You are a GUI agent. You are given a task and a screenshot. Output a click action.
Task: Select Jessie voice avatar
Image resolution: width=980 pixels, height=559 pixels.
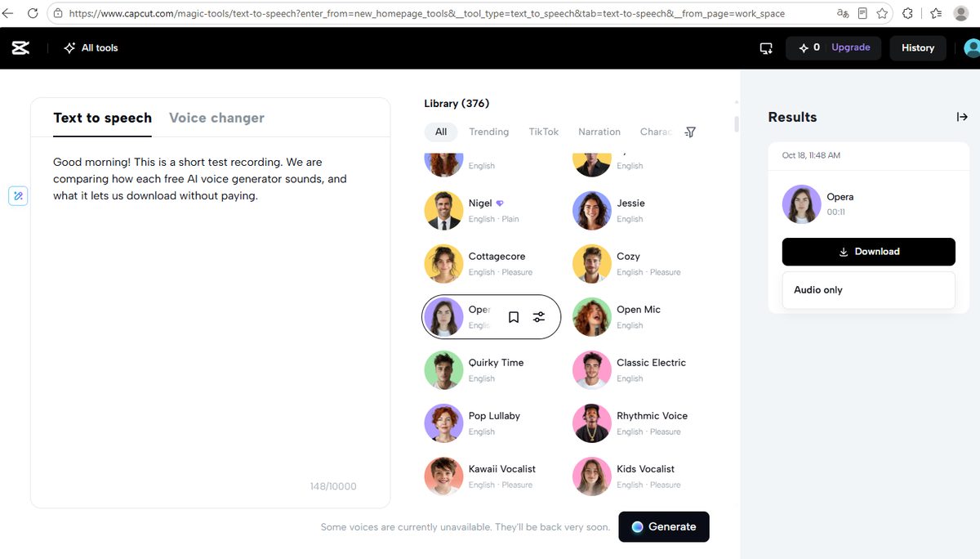tap(591, 210)
